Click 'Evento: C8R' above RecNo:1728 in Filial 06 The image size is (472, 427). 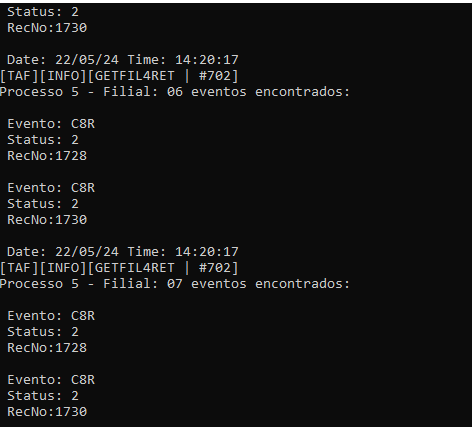(x=51, y=124)
